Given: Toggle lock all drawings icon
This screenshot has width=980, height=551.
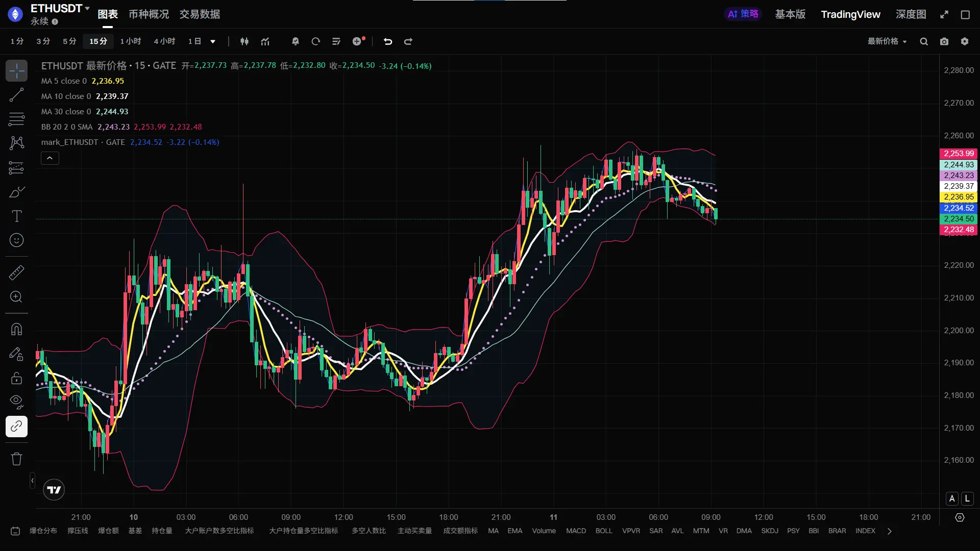Looking at the screenshot, I should 16,378.
